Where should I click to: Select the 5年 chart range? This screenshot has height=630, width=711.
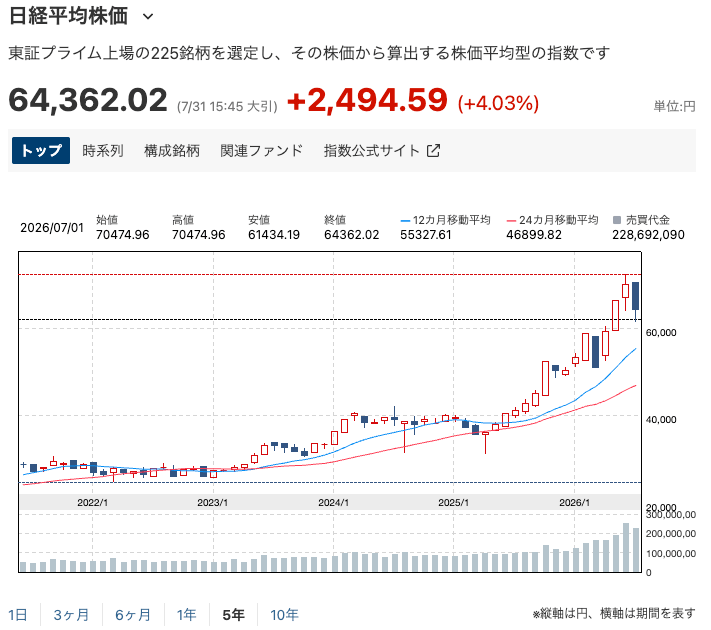pos(234,615)
